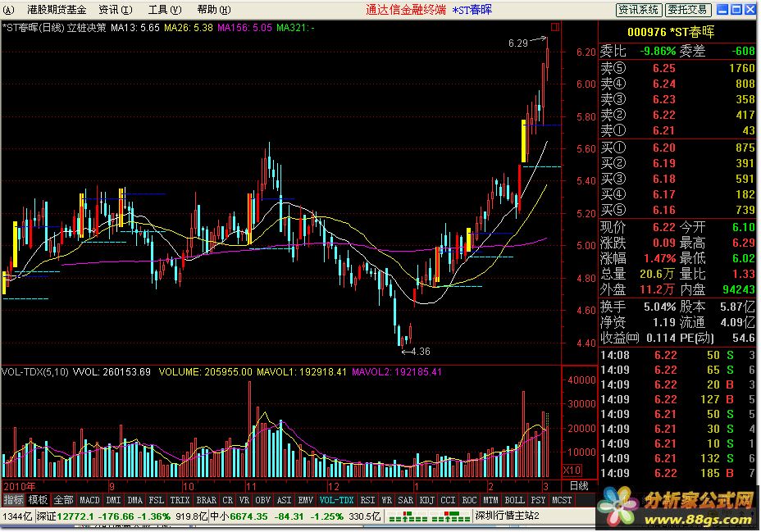The height and width of the screenshot is (532, 761).
Task: Click the 总量 value 20.6万
Action: tap(657, 274)
